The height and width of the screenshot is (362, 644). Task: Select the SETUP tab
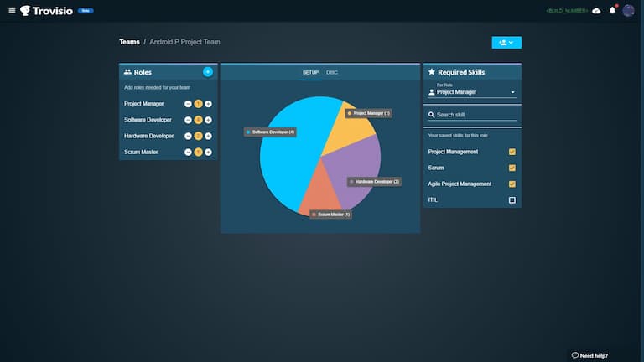310,73
